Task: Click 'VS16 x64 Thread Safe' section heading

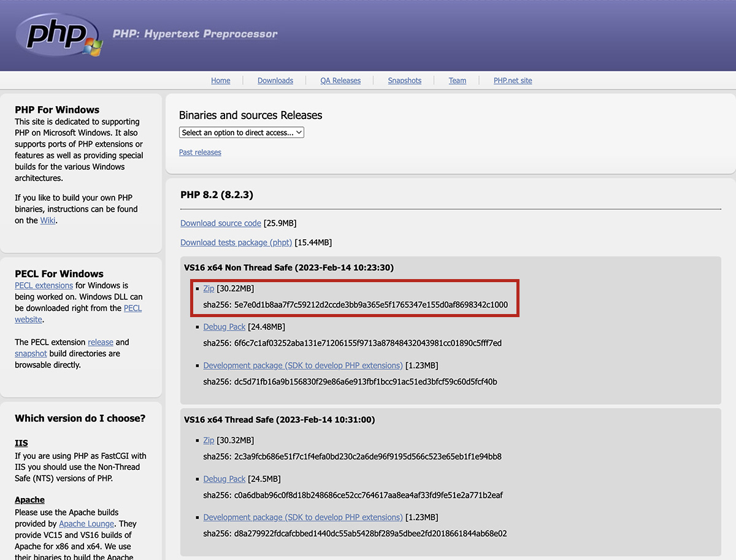Action: pos(279,420)
